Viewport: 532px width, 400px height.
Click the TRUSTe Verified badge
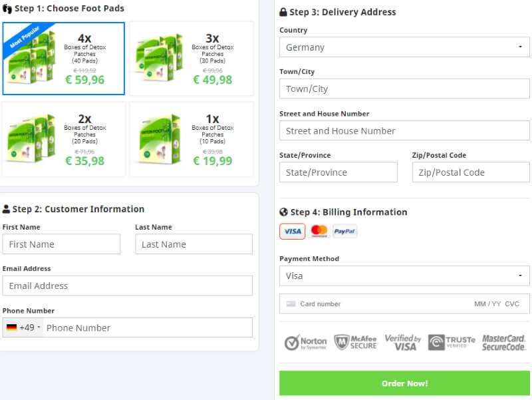point(452,343)
